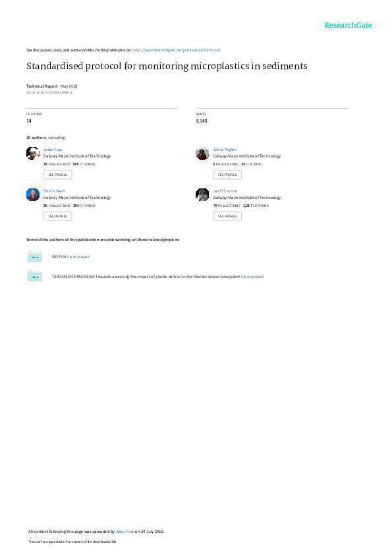The image size is (392, 554).
Task: Click Ian O'Connor's profile photo
Action: [x=202, y=195]
